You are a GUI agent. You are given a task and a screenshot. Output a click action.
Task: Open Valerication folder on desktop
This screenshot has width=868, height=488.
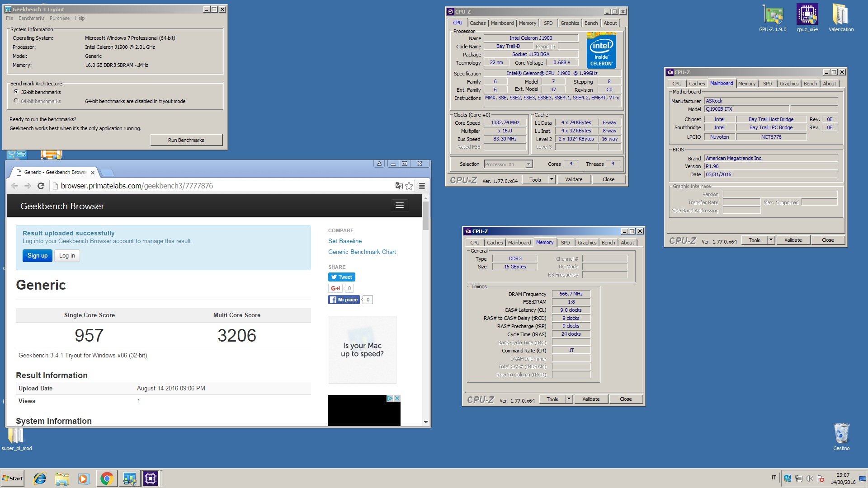click(x=841, y=18)
